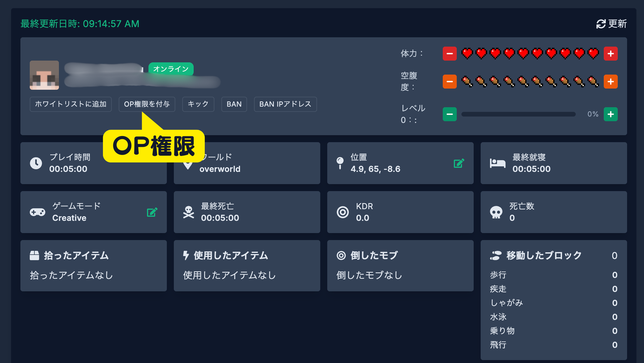Viewport: 644px width, 363px height.
Task: Decrease health with red minus button
Action: coord(449,54)
